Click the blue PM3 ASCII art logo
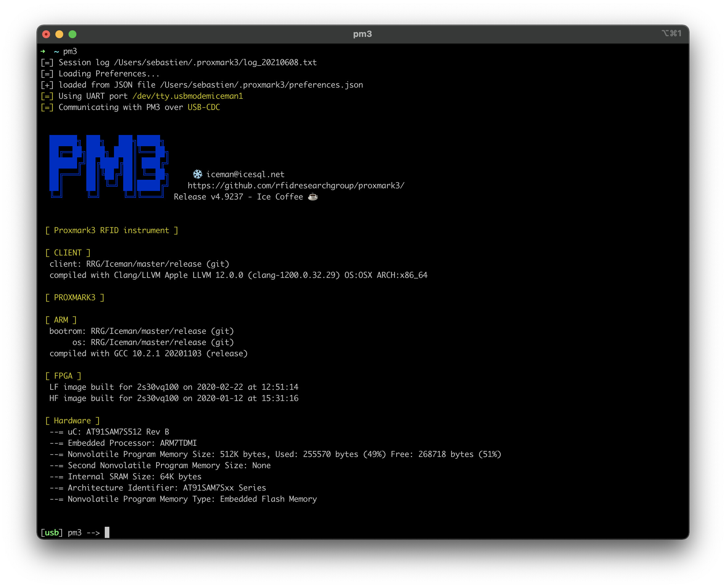726x588 pixels. point(109,166)
